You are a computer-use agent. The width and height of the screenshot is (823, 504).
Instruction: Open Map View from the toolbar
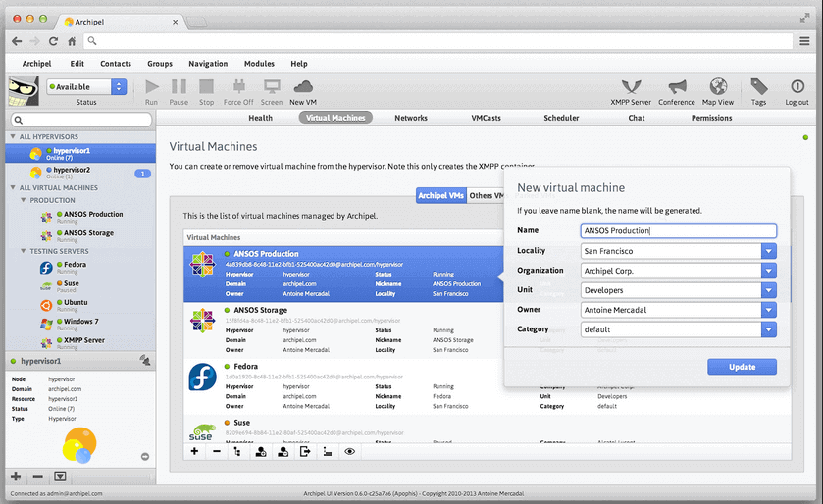[x=718, y=87]
